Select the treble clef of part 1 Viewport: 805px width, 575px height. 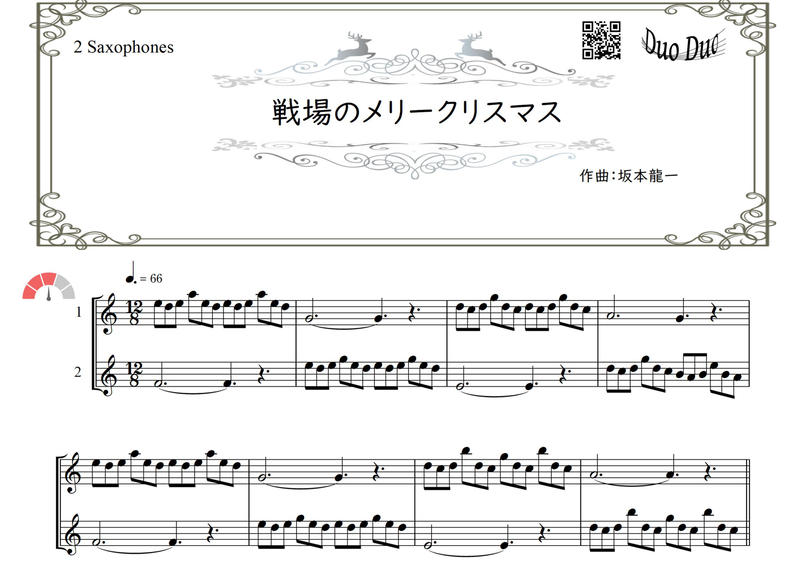click(x=110, y=314)
